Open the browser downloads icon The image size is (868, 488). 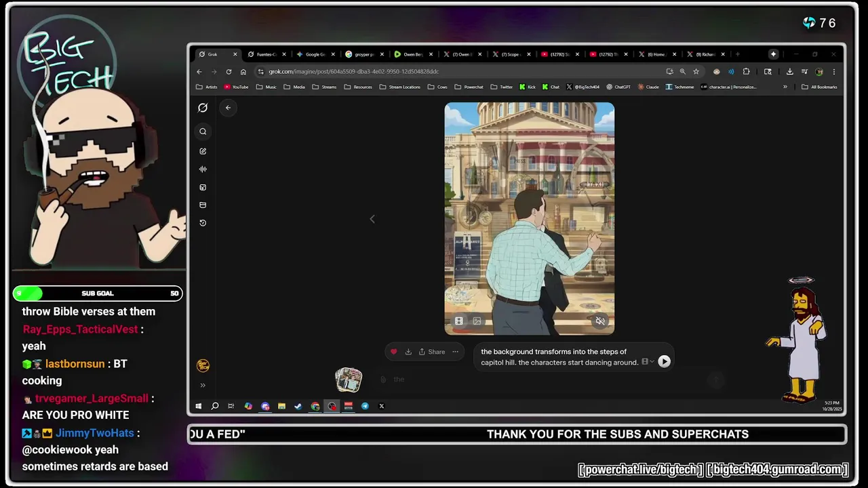pos(789,72)
